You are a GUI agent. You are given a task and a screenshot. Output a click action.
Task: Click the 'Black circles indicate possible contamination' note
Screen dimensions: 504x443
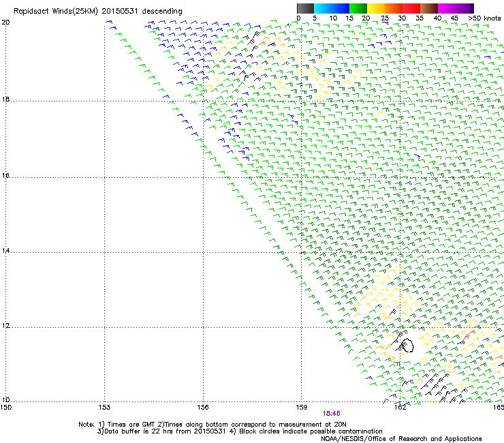(x=311, y=431)
